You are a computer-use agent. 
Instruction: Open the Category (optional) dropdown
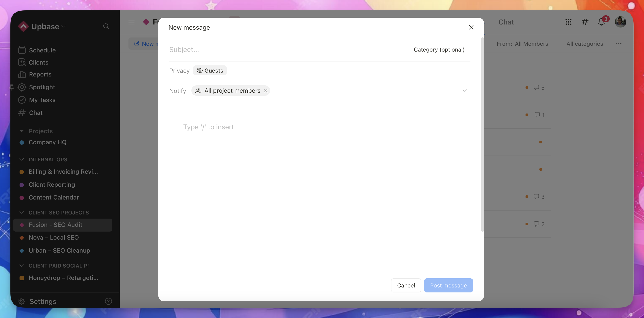tap(439, 50)
